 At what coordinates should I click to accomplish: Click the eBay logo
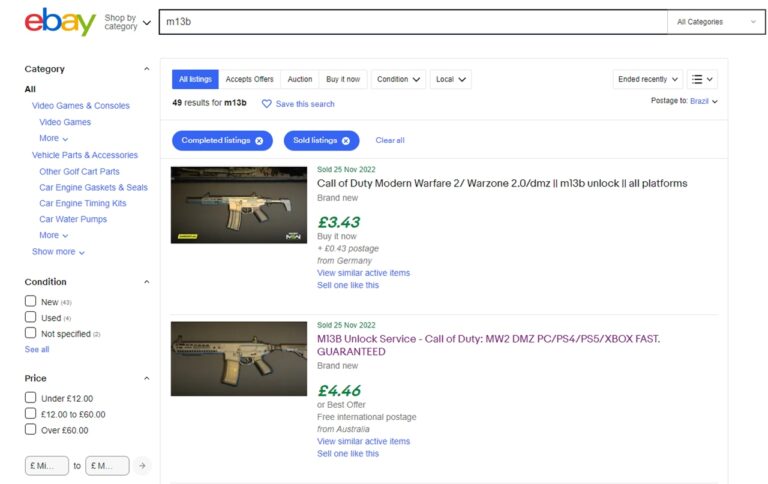[60, 22]
